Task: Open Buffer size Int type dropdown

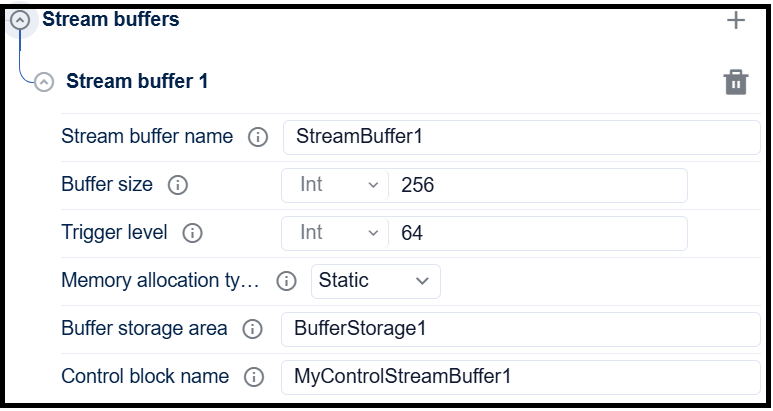Action: [x=337, y=185]
